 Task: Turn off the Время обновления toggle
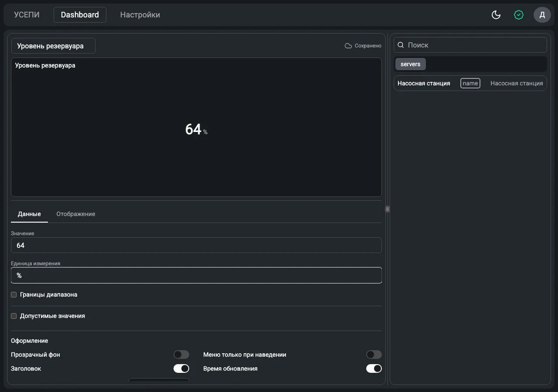click(x=374, y=368)
